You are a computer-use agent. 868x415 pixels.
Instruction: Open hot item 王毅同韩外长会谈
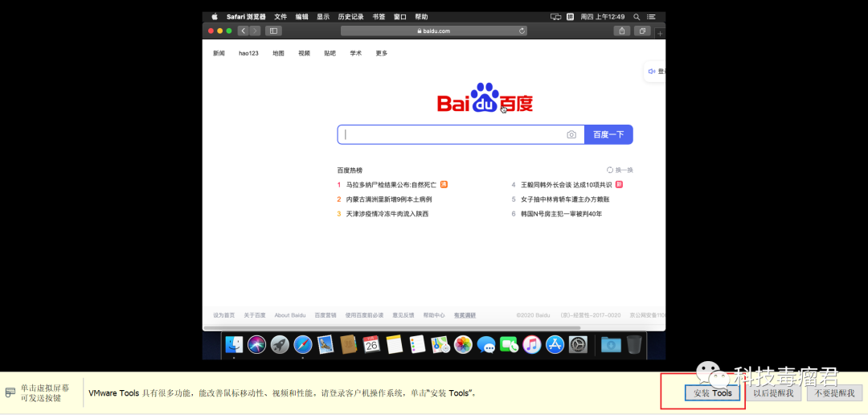pyautogui.click(x=566, y=184)
